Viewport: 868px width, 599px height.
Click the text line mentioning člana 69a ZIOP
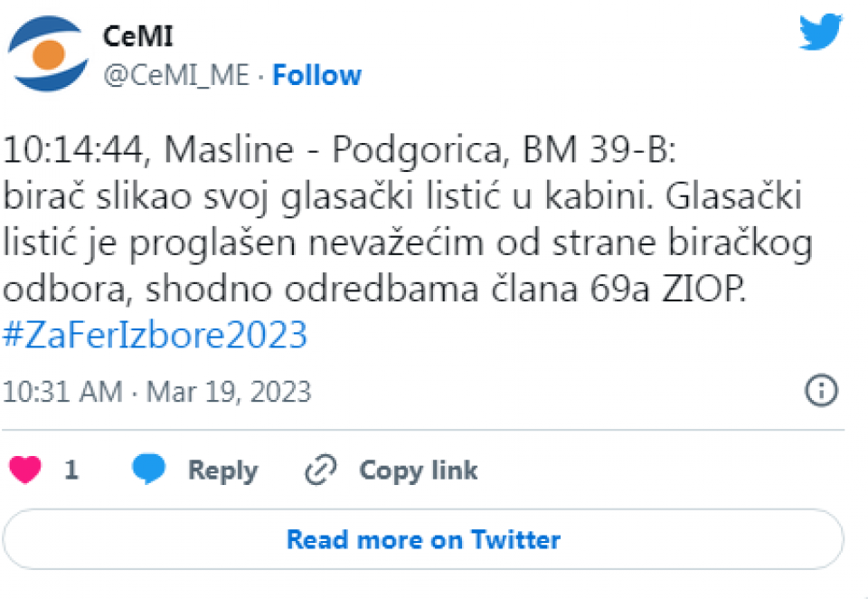coord(375,290)
